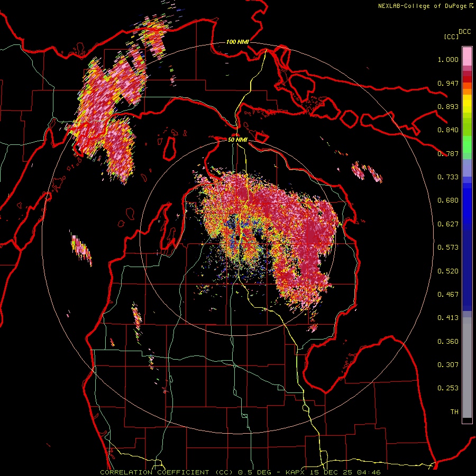This screenshot has height=476, width=476.
Task: Click the gray segment of the color bar
Action: pyautogui.click(x=467, y=368)
